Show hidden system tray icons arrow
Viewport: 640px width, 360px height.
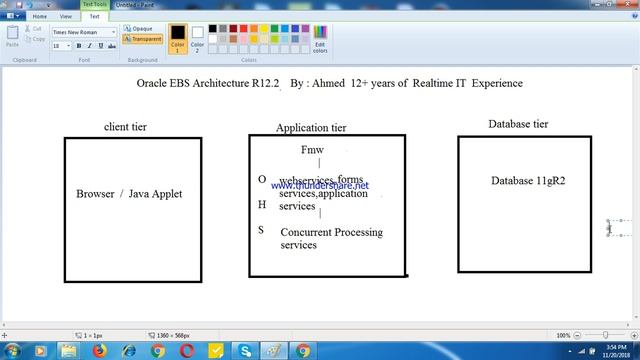(570, 351)
